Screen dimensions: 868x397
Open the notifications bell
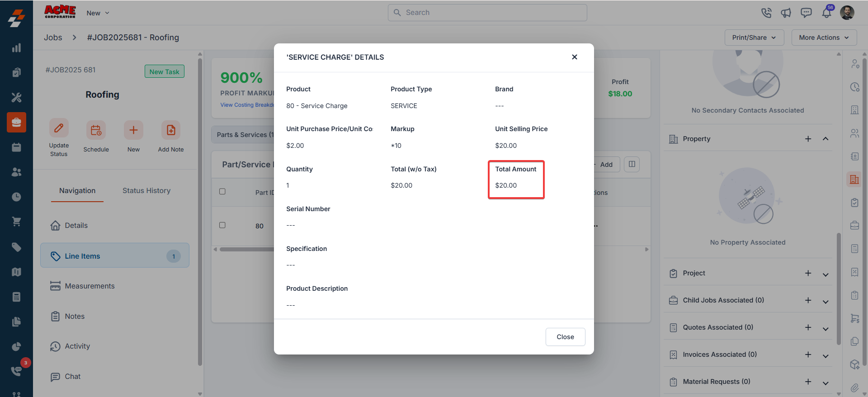coord(827,13)
